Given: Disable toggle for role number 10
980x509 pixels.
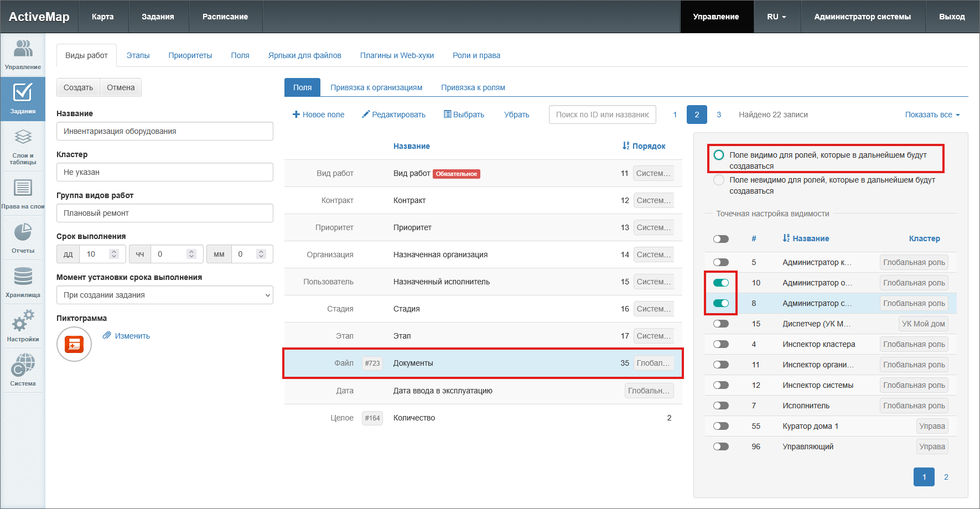Looking at the screenshot, I should [x=720, y=283].
